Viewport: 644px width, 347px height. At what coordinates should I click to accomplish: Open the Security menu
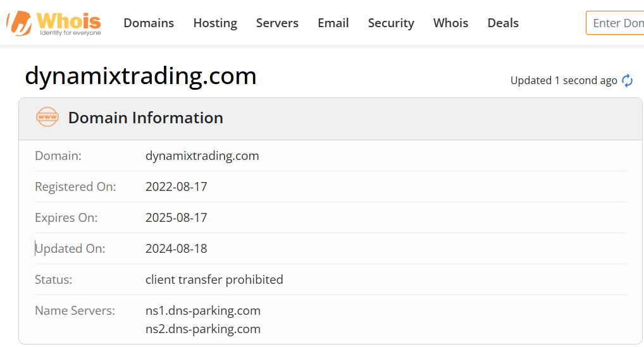[391, 23]
